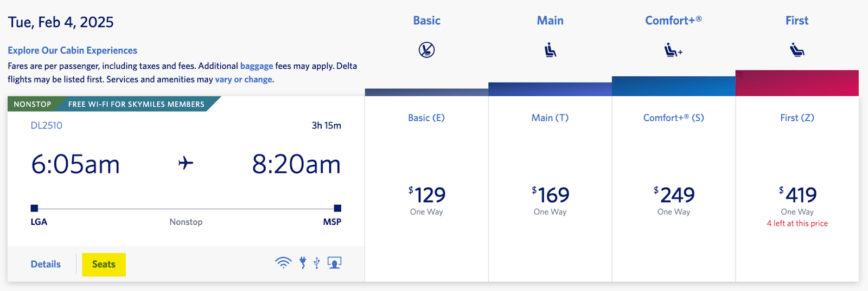
Task: Click the Basic cabin no-seat-selection icon
Action: pyautogui.click(x=426, y=50)
